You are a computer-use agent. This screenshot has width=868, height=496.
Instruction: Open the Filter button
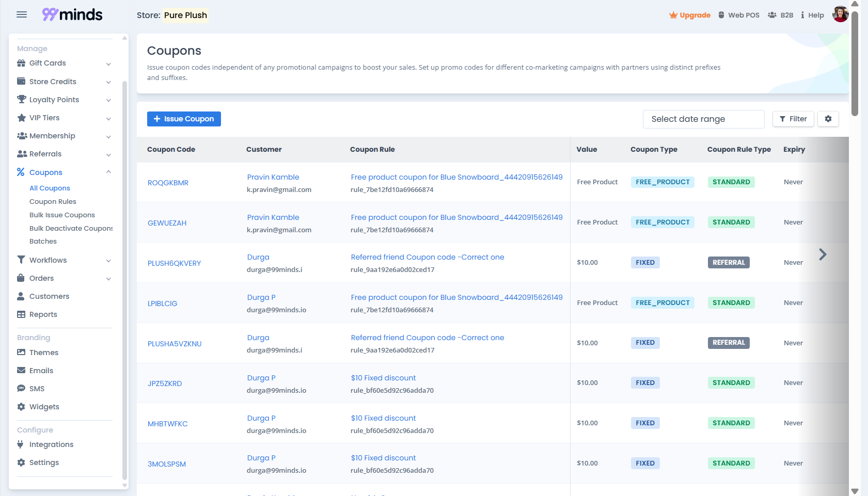[793, 119]
